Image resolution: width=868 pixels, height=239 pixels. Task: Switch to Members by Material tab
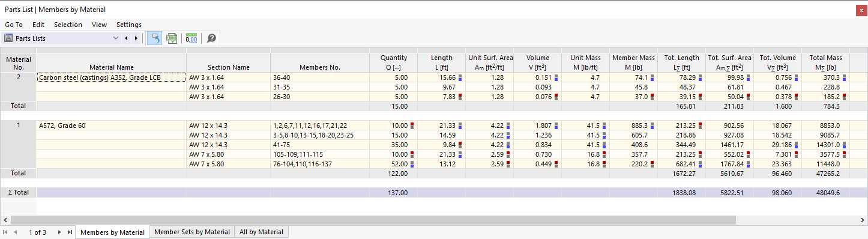coord(112,232)
